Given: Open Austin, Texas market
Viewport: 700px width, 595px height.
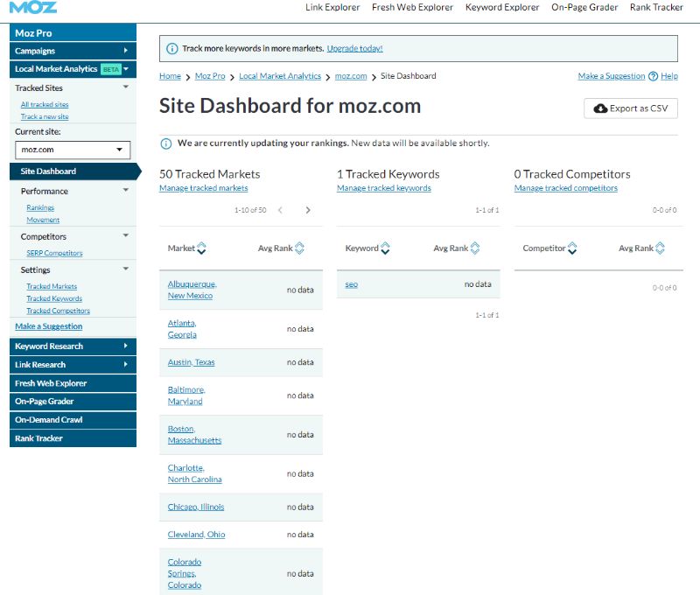Looking at the screenshot, I should [191, 362].
